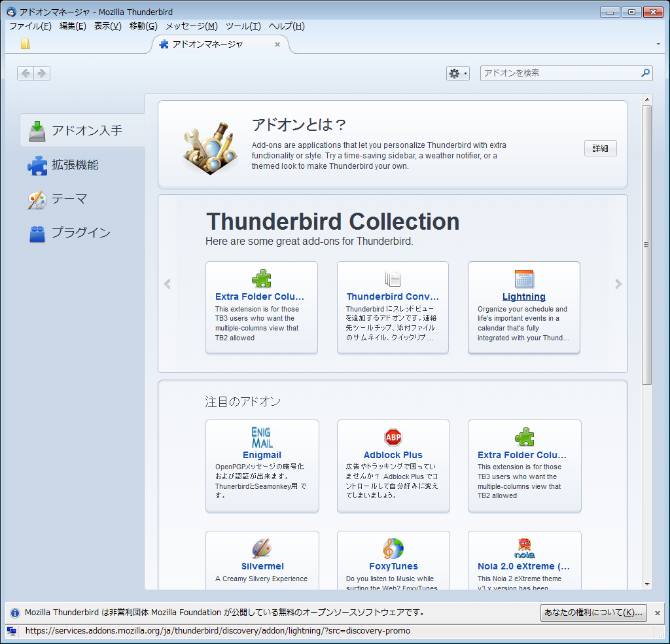
Task: Open the tab list dropdown arrow
Action: [x=658, y=45]
